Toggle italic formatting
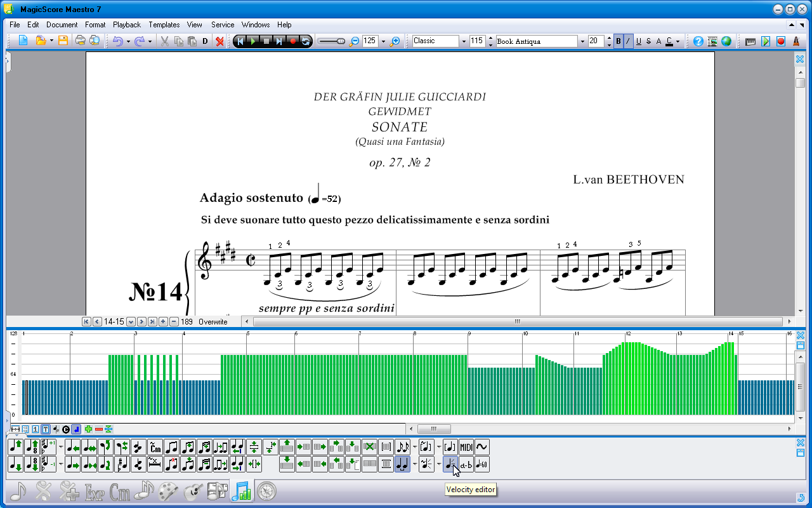 628,41
